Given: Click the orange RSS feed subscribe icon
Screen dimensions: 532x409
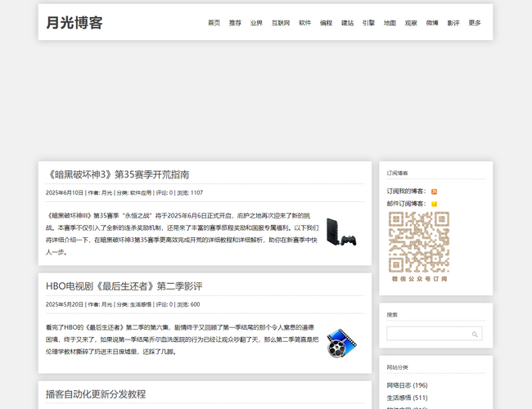Looking at the screenshot, I should [x=434, y=191].
